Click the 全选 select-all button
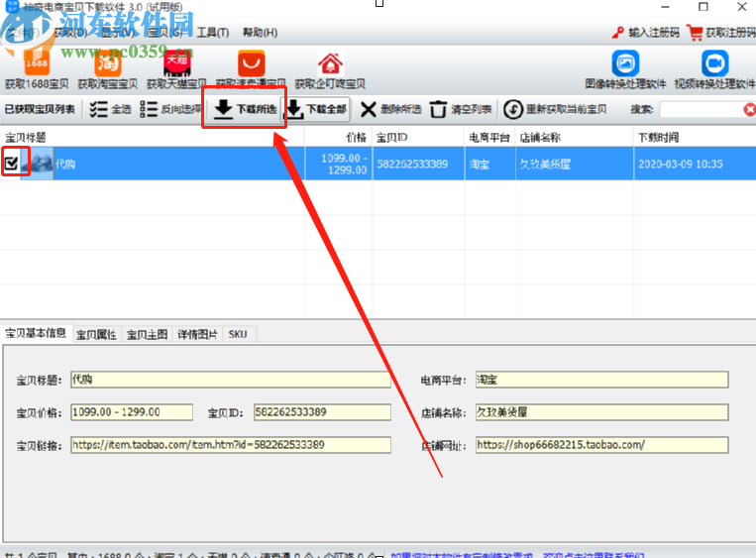This screenshot has width=756, height=558. click(x=110, y=109)
